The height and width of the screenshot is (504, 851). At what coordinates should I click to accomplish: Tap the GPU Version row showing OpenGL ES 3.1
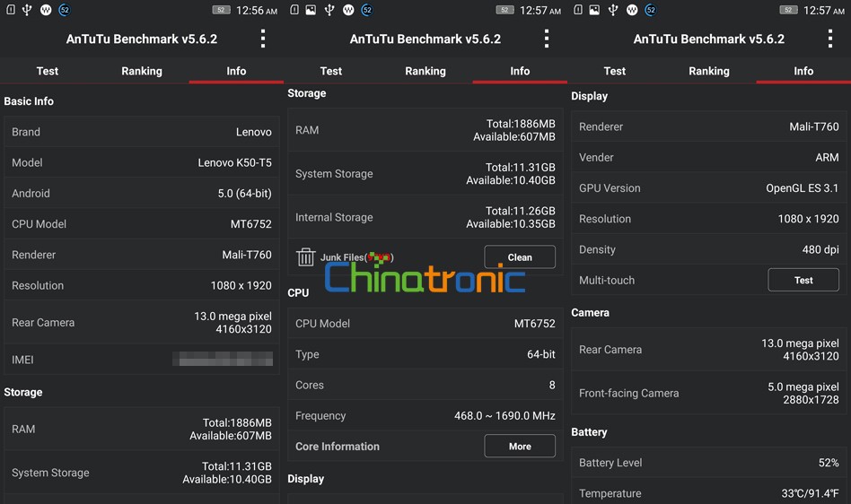click(709, 188)
